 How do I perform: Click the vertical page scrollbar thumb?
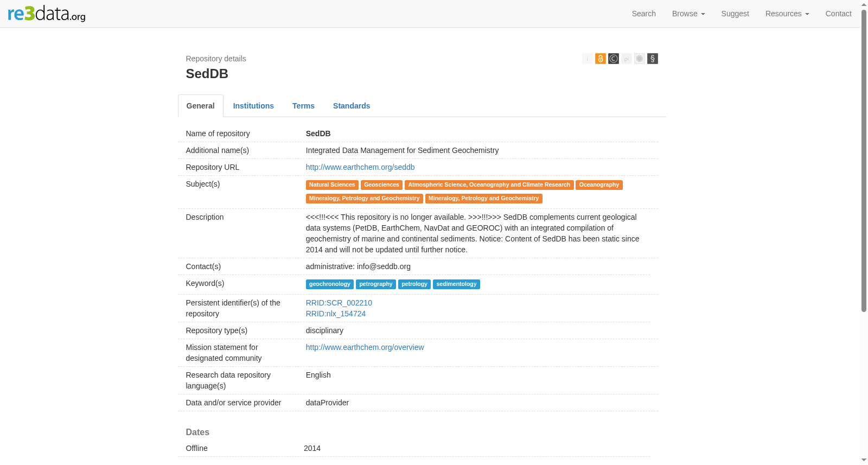click(x=864, y=161)
